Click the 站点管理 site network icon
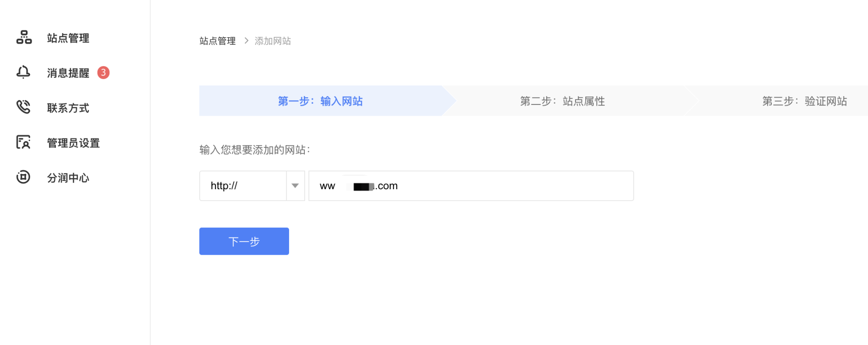Viewport: 868px width, 345px height. [x=24, y=37]
